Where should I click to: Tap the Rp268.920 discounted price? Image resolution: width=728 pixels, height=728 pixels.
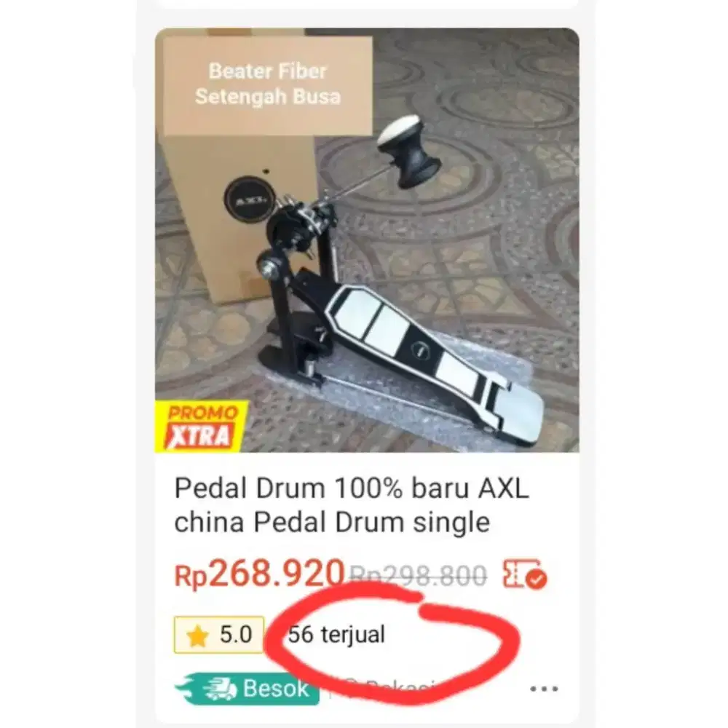coord(260,574)
